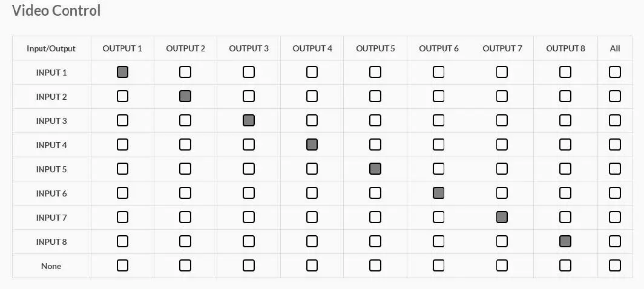Viewport: 644px width, 289px height.
Task: Disconnect OUTPUT 5 using None row
Action: coord(375,265)
